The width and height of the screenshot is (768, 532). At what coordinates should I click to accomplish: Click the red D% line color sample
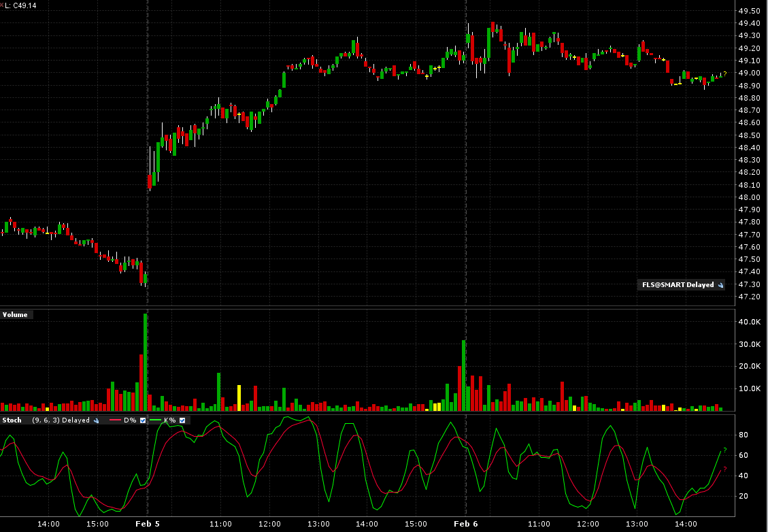115,420
